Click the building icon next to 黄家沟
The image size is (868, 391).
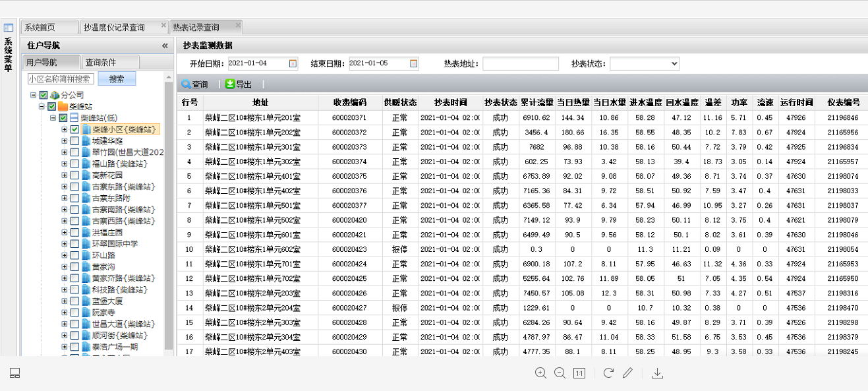pyautogui.click(x=86, y=266)
